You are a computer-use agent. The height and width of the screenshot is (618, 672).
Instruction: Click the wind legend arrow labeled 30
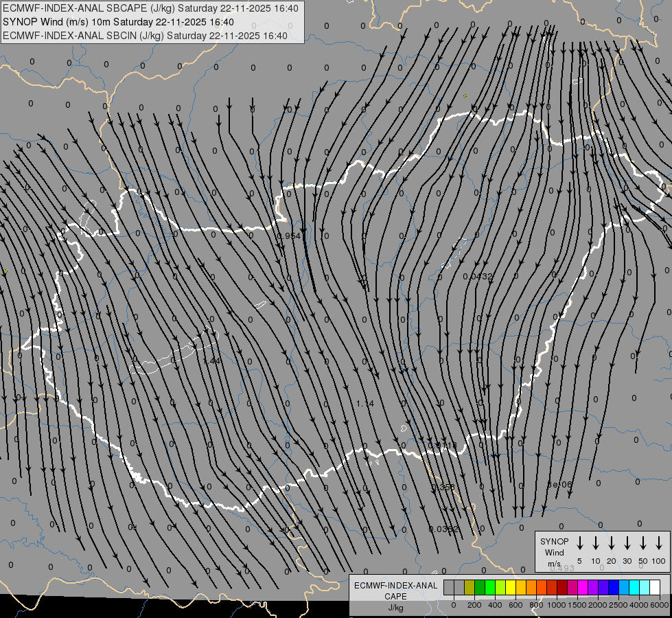click(x=627, y=542)
